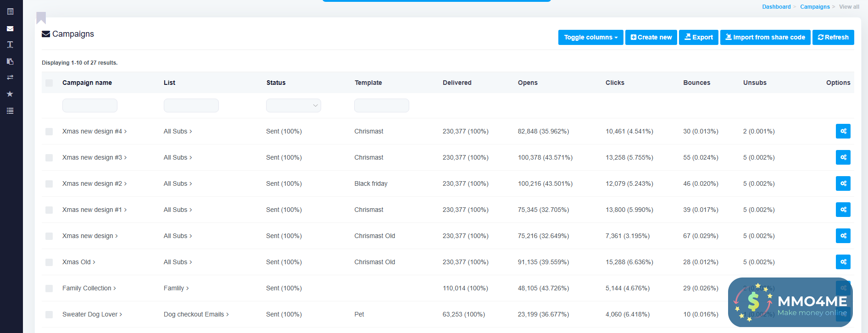Image resolution: width=868 pixels, height=333 pixels.
Task: Open the exchange arrows icon in the sidebar
Action: [10, 78]
